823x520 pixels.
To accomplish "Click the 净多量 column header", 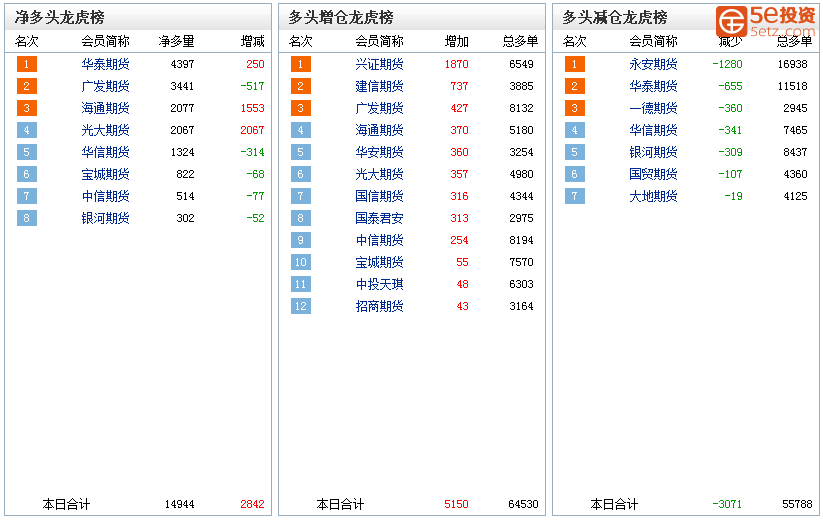I will (176, 41).
